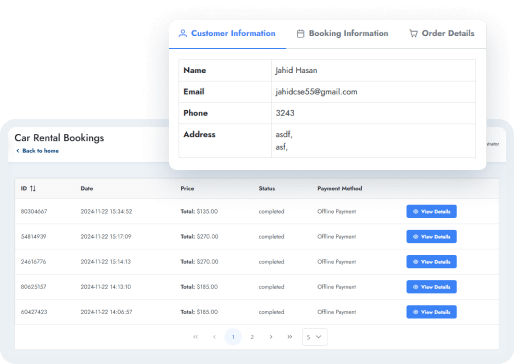Click the back chevron next to Back to home
The height and width of the screenshot is (364, 519).
18,151
